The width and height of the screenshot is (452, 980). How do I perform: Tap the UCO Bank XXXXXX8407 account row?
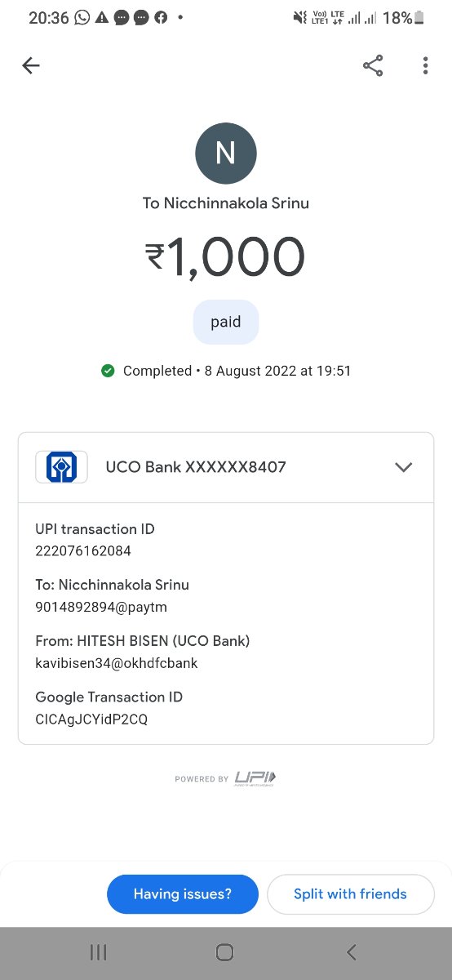coord(226,467)
